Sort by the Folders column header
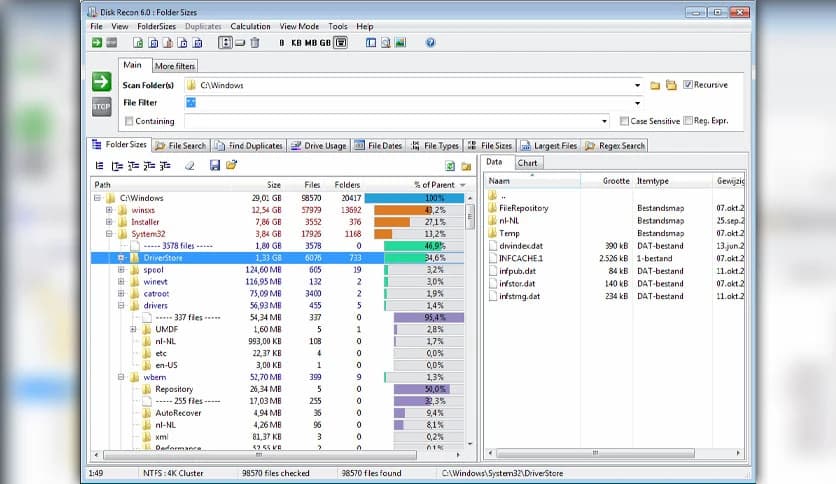 click(347, 185)
